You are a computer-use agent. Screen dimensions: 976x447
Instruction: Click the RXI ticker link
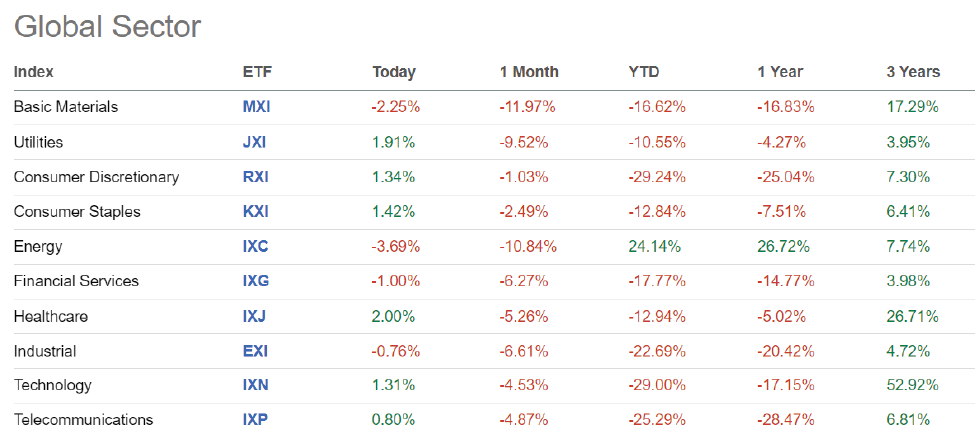[x=255, y=177]
